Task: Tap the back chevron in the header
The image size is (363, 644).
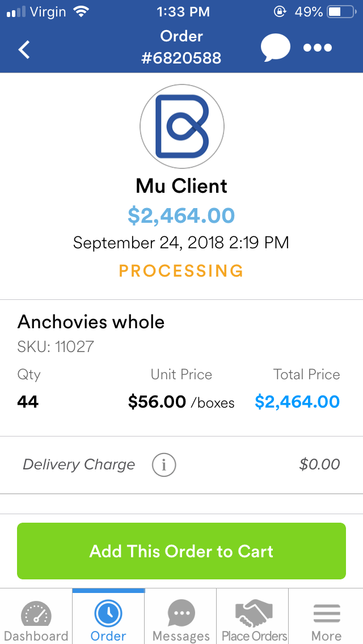Action: point(24,49)
